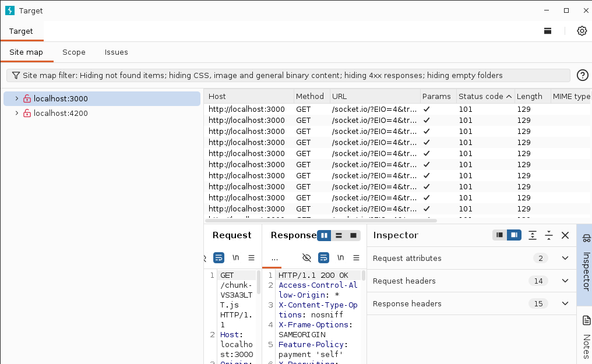The image size is (592, 364).
Task: Sort by the URL column header
Action: 375,97
